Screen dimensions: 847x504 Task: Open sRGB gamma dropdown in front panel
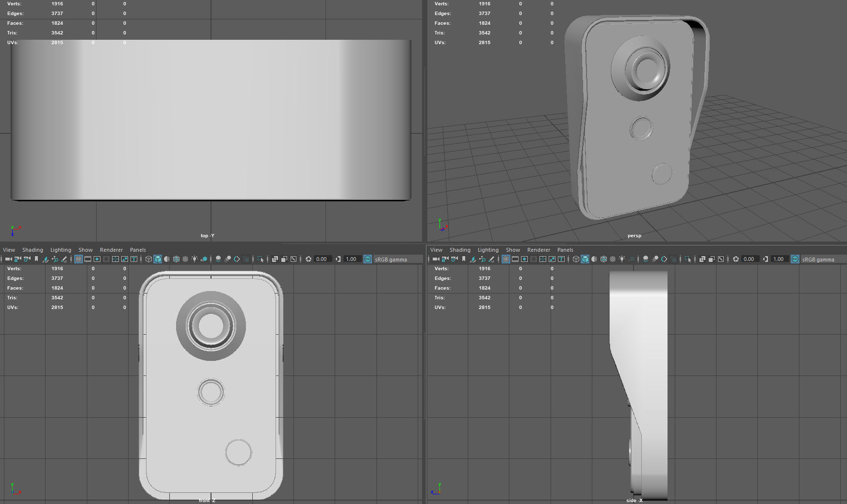[398, 259]
